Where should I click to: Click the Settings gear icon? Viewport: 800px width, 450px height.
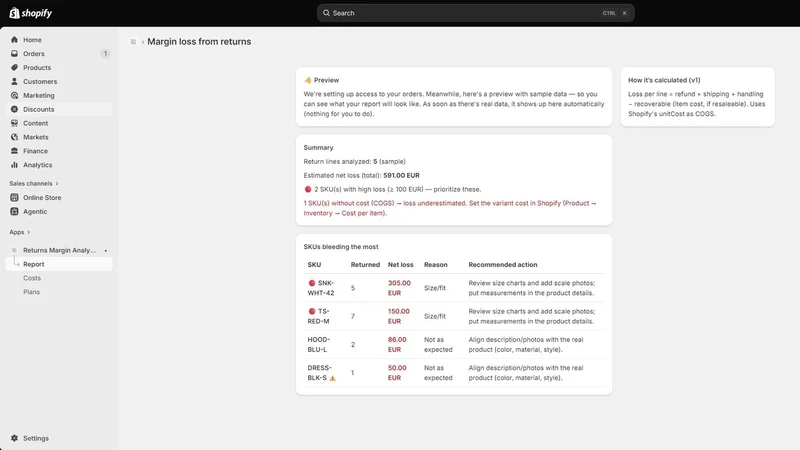(x=14, y=438)
